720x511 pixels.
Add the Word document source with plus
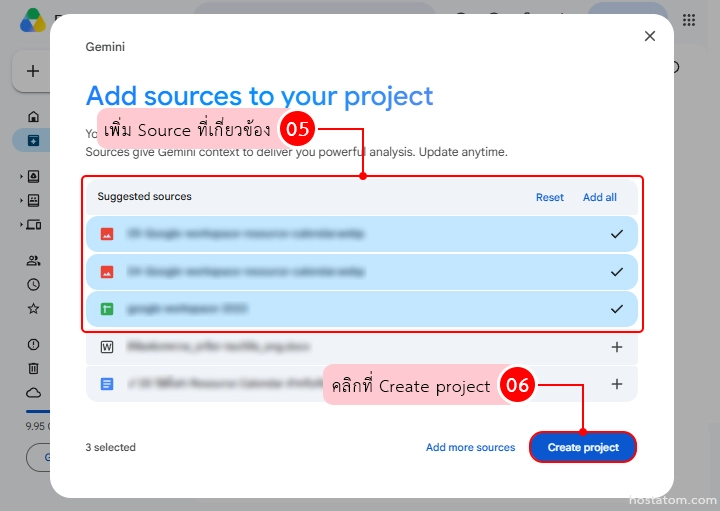click(617, 347)
